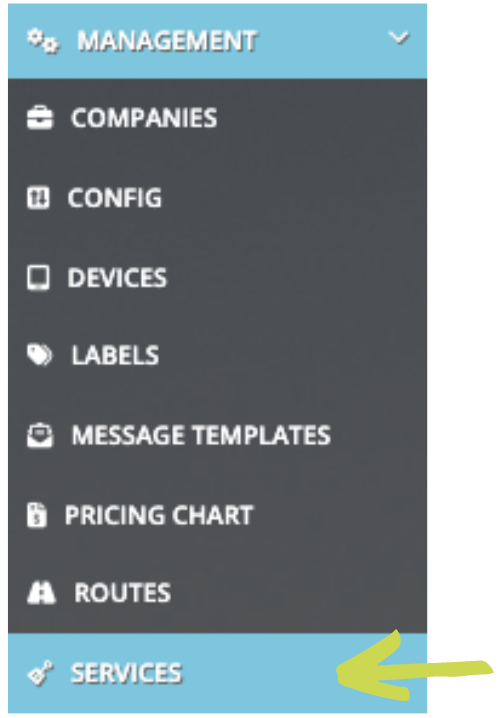Collapse the Management chevron arrow
502x718 pixels.
[x=399, y=38]
